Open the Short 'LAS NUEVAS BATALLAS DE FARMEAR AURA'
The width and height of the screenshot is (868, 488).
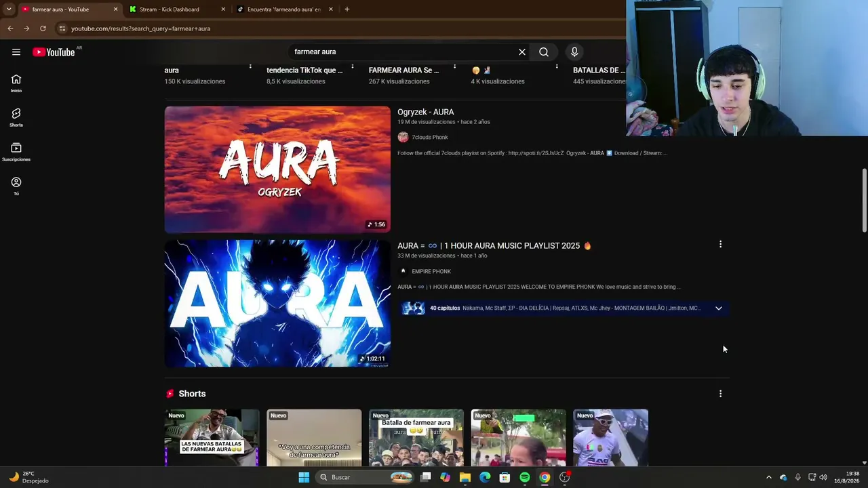coord(212,438)
